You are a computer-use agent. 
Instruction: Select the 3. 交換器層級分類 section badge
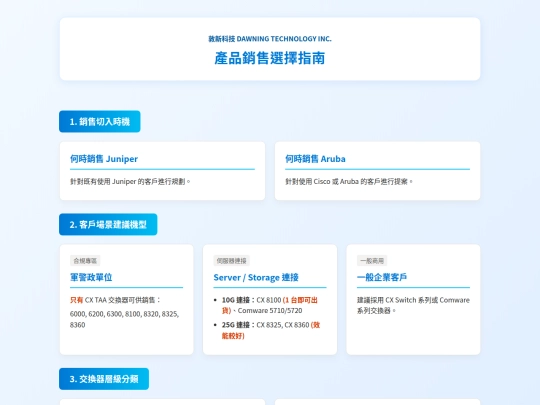104,379
